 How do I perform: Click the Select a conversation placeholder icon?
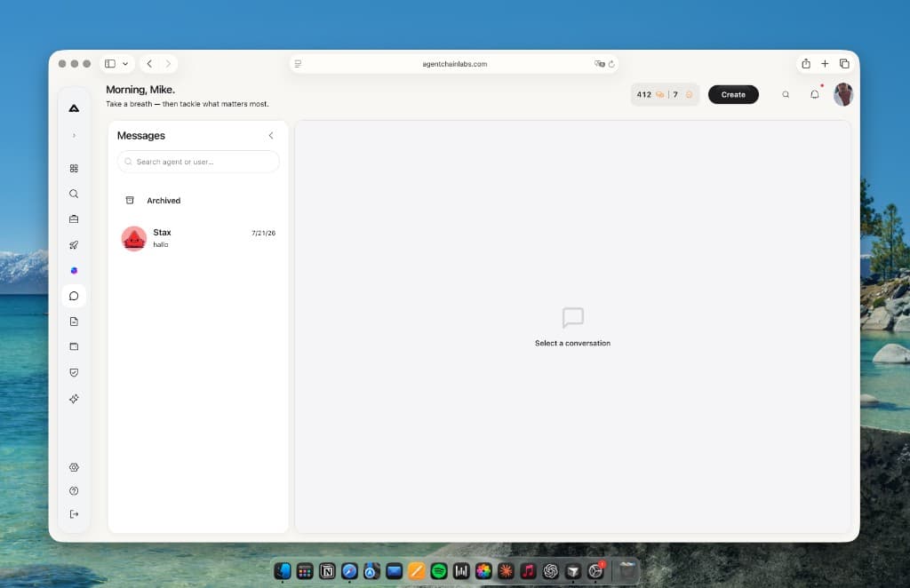tap(573, 317)
